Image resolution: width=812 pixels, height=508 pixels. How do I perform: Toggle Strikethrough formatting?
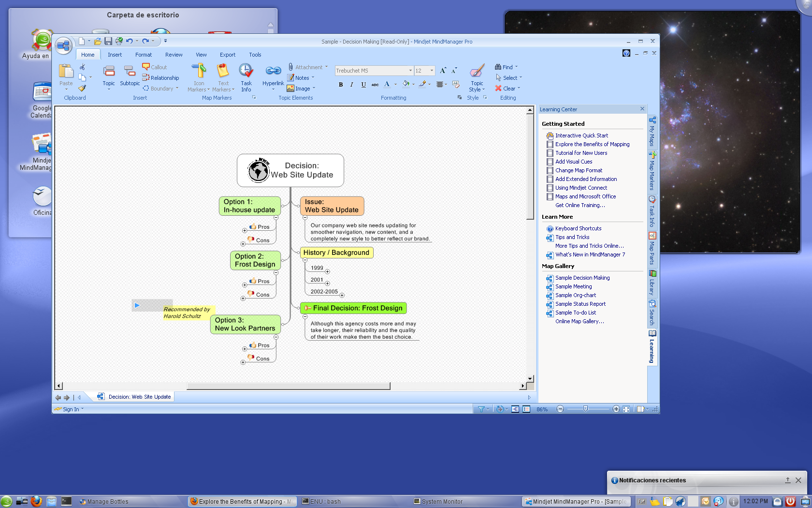(x=375, y=85)
